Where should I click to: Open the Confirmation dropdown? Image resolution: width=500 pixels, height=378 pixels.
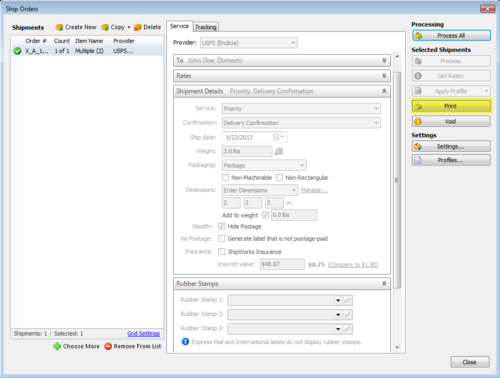pos(301,123)
